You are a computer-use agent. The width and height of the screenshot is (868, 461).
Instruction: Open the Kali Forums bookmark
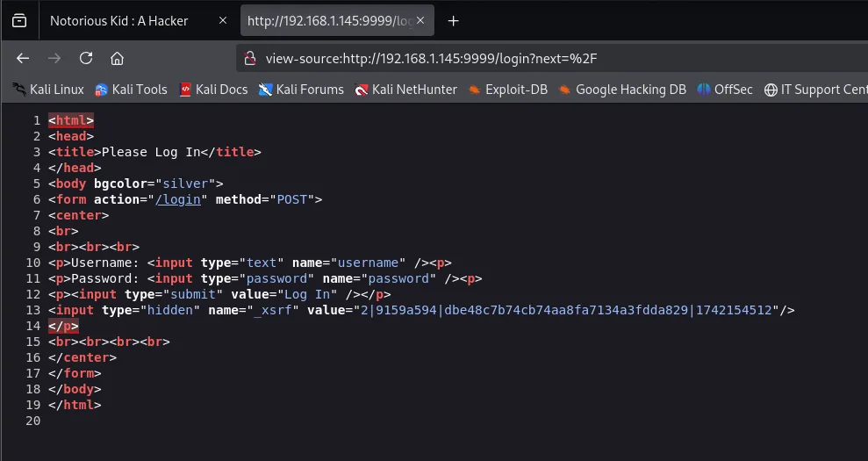pos(302,90)
